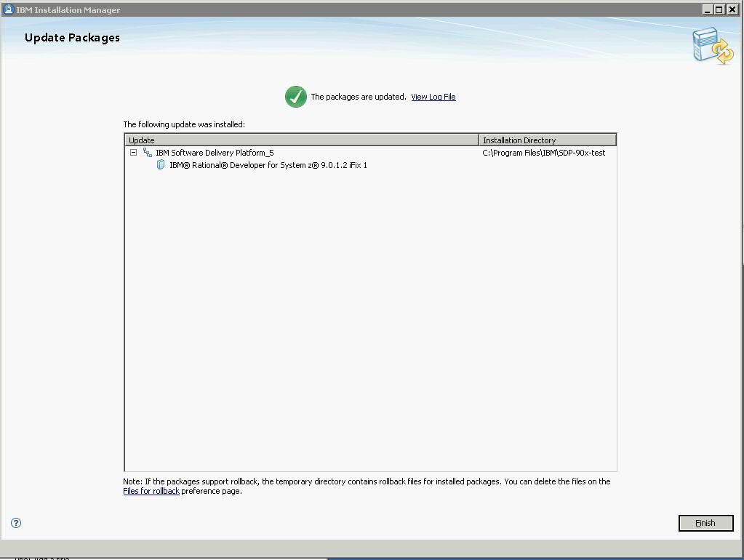The height and width of the screenshot is (560, 744).
Task: Collapse the IBM Software Delivery Platform_5 node
Action: [x=133, y=153]
